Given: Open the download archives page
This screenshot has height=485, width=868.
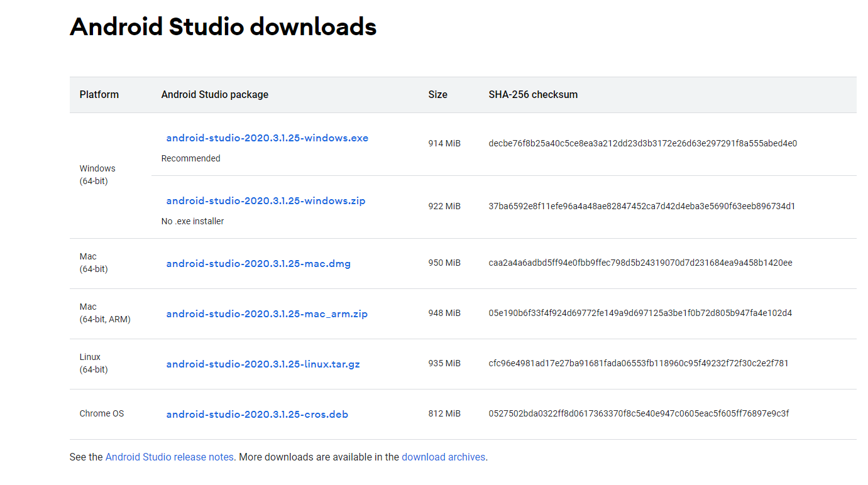Looking at the screenshot, I should coord(444,457).
